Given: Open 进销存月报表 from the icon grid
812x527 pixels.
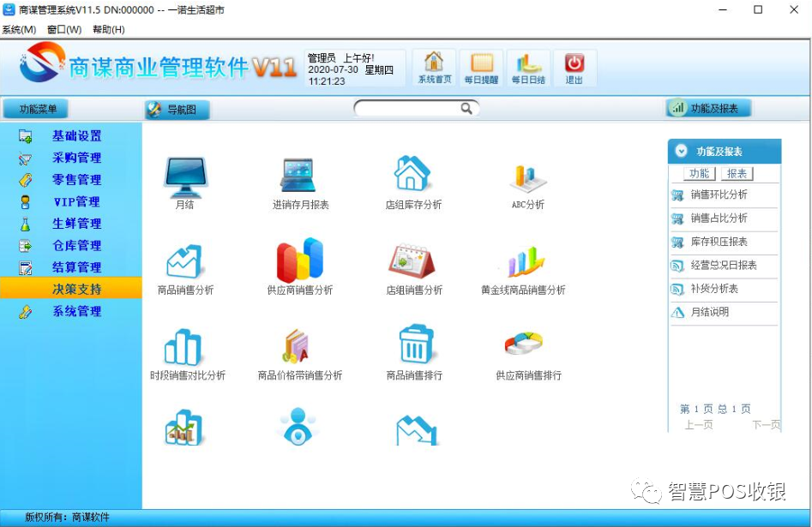Looking at the screenshot, I should pyautogui.click(x=298, y=180).
